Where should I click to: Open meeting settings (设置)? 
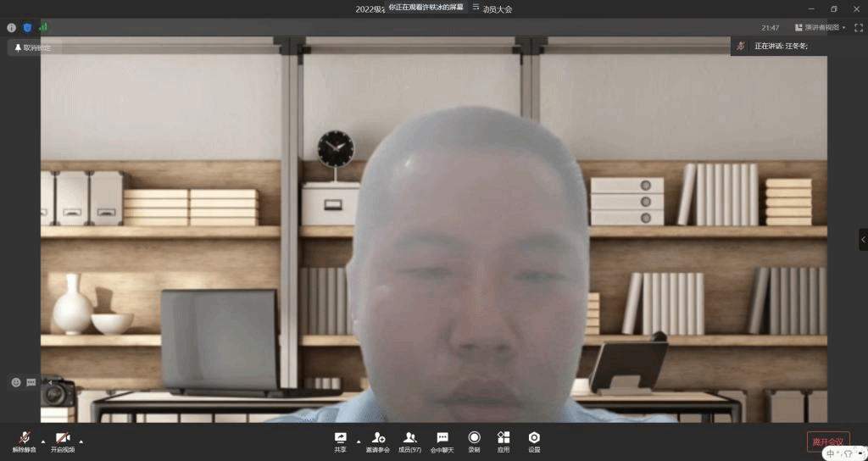click(x=534, y=440)
